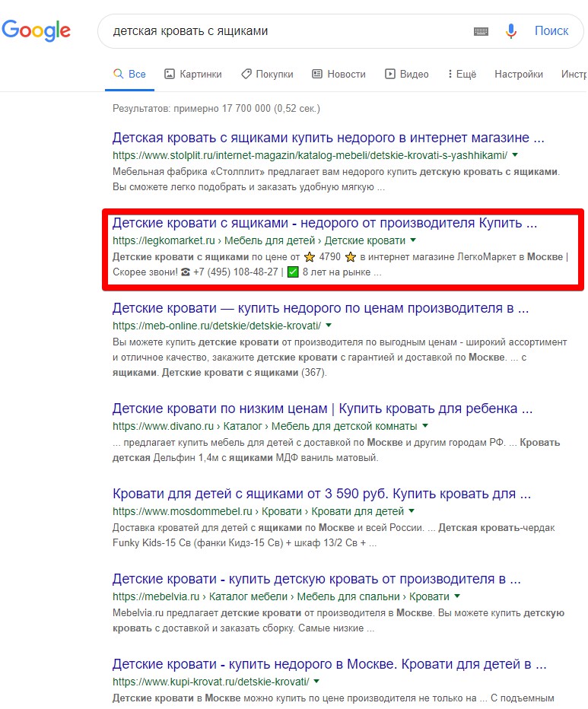The height and width of the screenshot is (709, 588).
Task: Select the Все tab
Action: (x=129, y=74)
